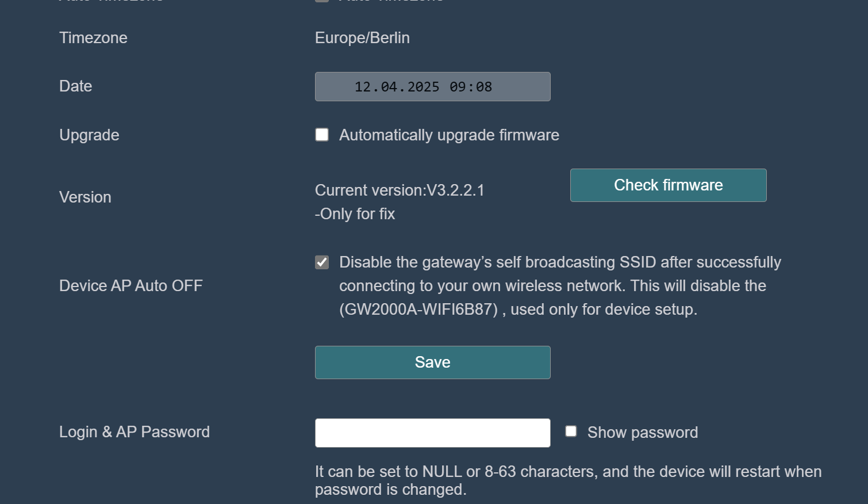Open the Europe/Berlin timezone selector
The height and width of the screenshot is (504, 868).
click(x=362, y=37)
